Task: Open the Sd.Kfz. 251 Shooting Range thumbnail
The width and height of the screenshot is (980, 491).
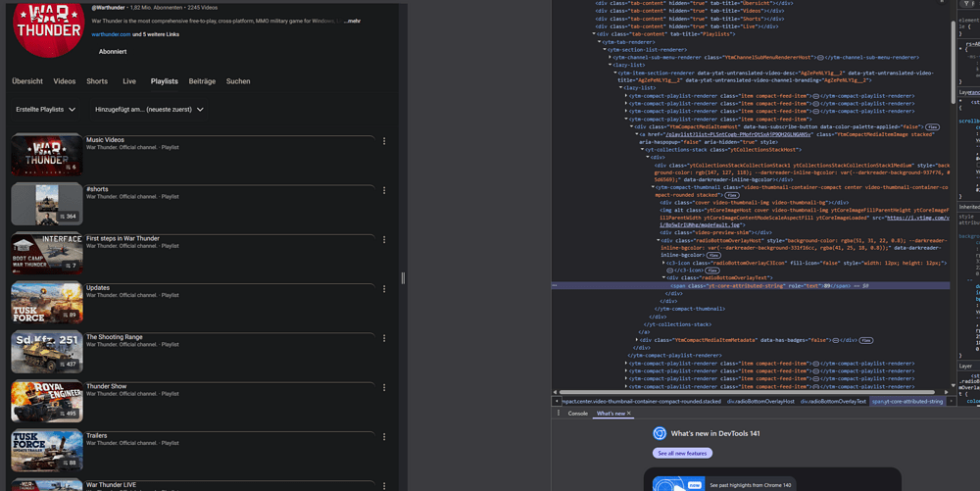Action: [x=46, y=352]
